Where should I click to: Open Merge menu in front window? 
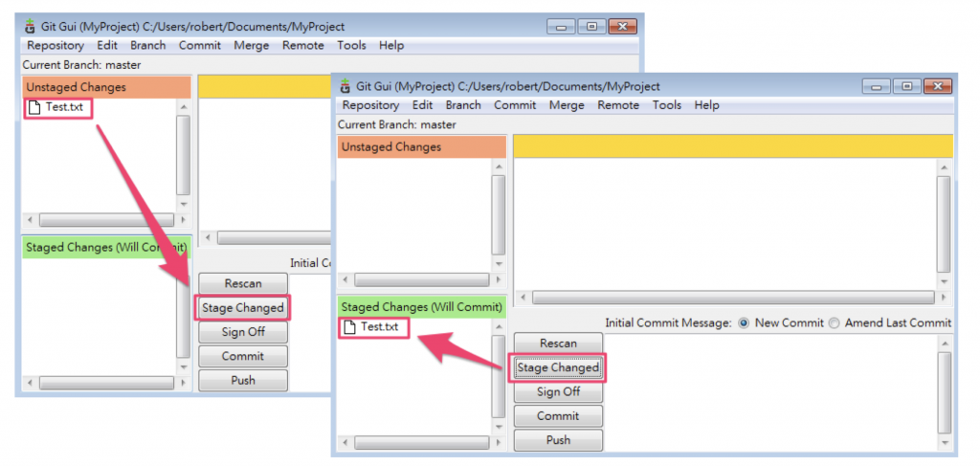[567, 105]
